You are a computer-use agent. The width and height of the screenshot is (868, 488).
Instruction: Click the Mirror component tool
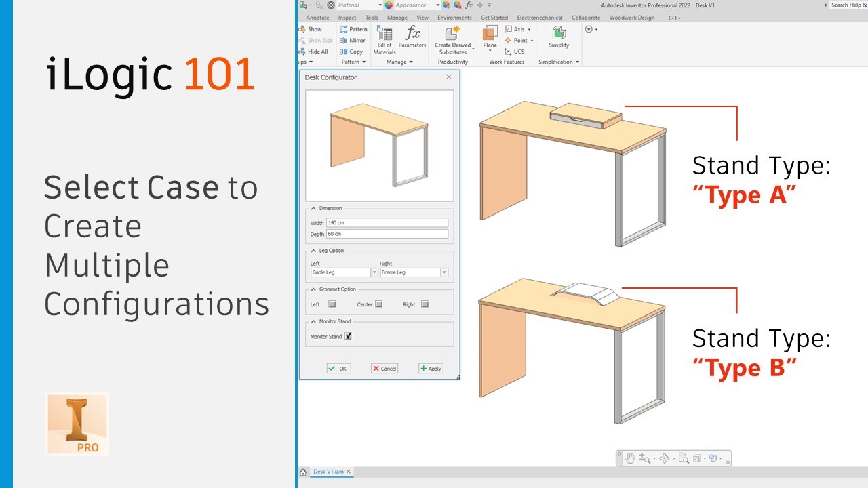tap(353, 40)
